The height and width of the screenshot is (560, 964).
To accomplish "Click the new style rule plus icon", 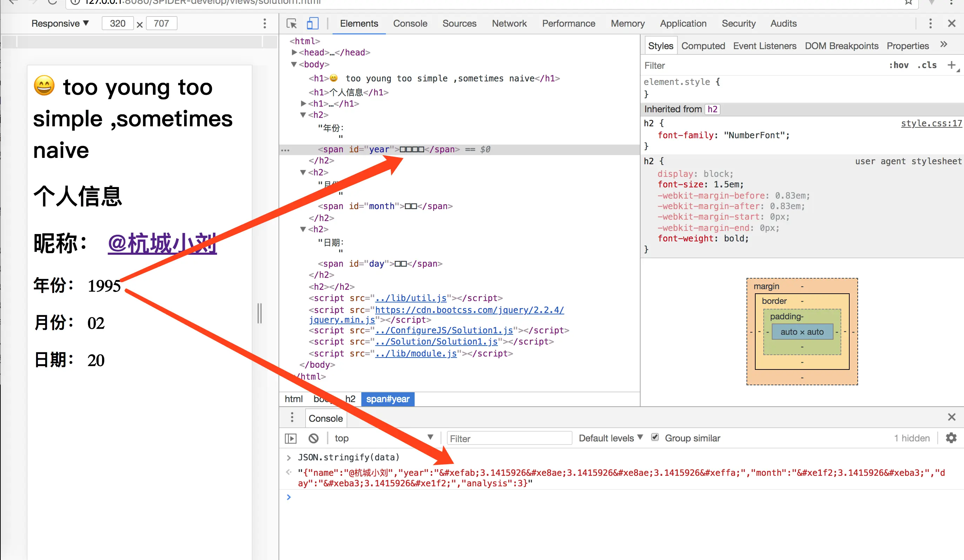I will (951, 65).
